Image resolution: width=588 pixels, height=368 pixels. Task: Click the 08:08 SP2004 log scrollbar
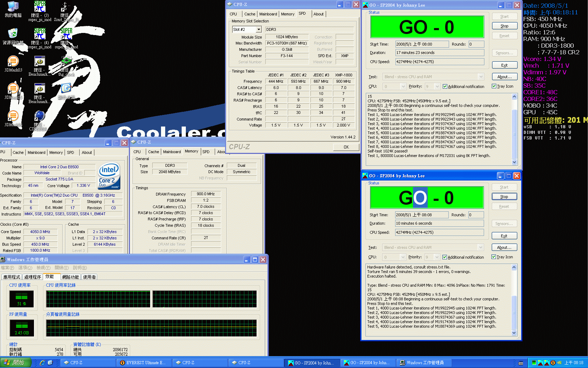(x=514, y=300)
